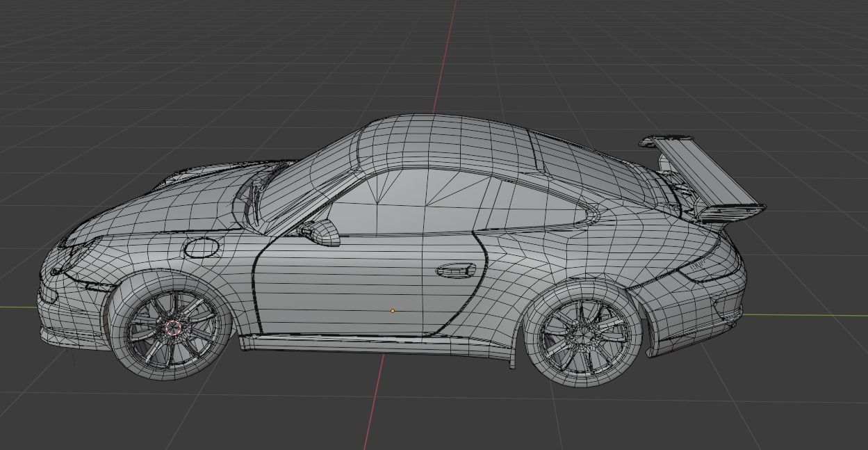Select the oval fuel cap on front fender
The height and width of the screenshot is (450, 868).
tap(201, 247)
